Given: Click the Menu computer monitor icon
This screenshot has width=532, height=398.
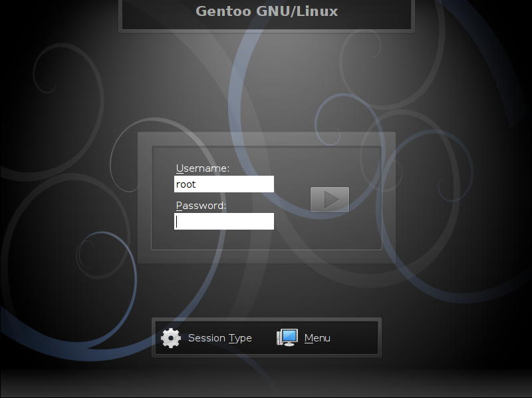Looking at the screenshot, I should [287, 337].
